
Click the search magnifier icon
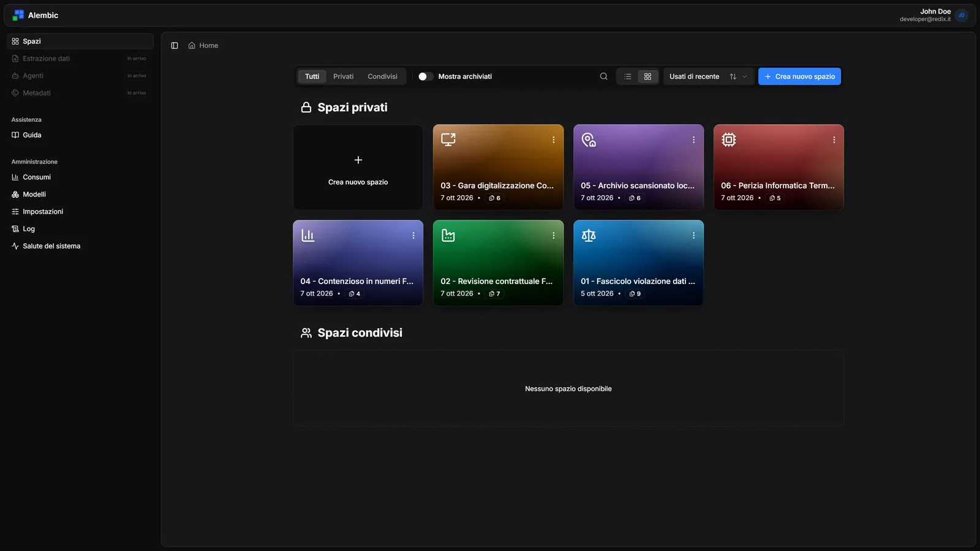tap(604, 77)
